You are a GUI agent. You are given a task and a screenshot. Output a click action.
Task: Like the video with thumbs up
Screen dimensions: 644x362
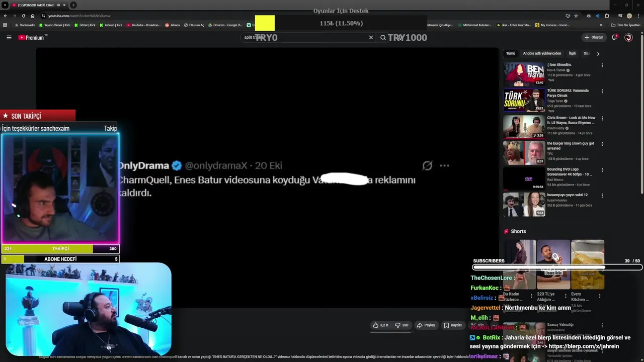pos(380,325)
